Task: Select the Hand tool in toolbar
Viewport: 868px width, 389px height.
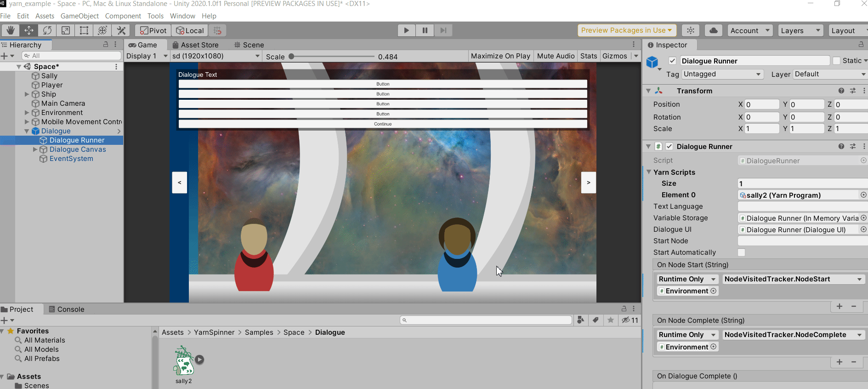Action: [x=10, y=30]
